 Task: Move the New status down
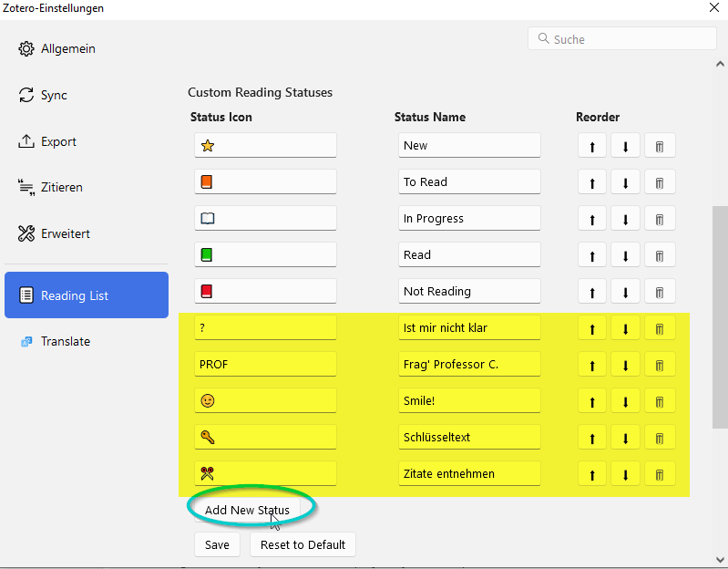[625, 146]
